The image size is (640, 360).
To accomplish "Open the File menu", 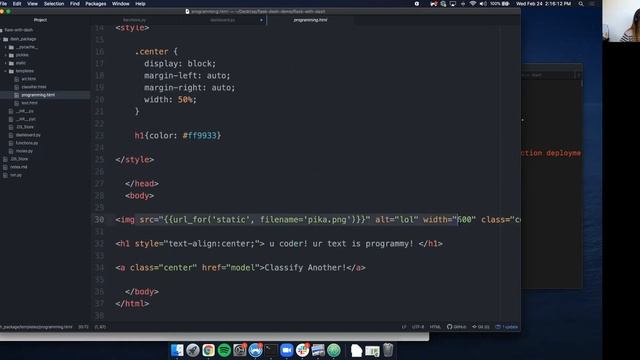I will [x=4, y=4].
